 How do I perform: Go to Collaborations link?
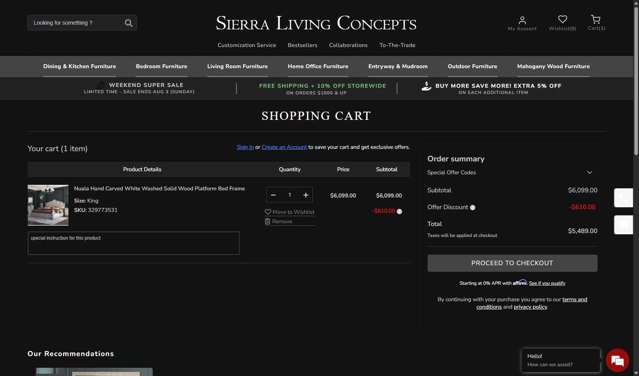(348, 45)
